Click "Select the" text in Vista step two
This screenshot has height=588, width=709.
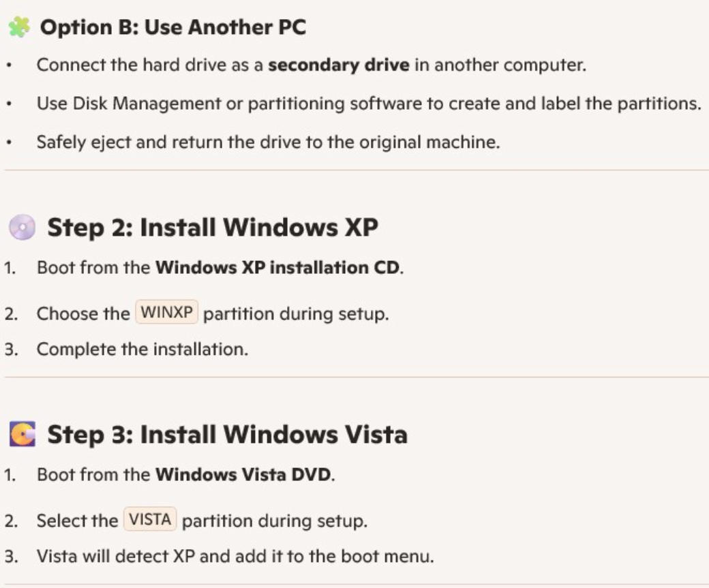coord(77,521)
